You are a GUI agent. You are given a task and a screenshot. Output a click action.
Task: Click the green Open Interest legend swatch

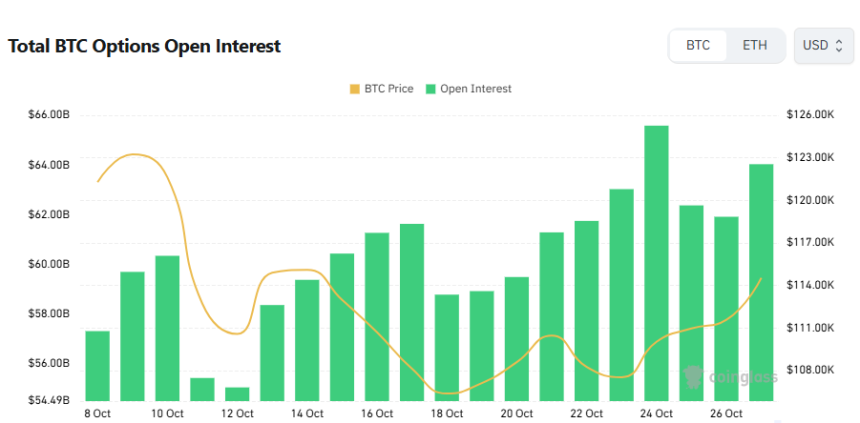430,89
